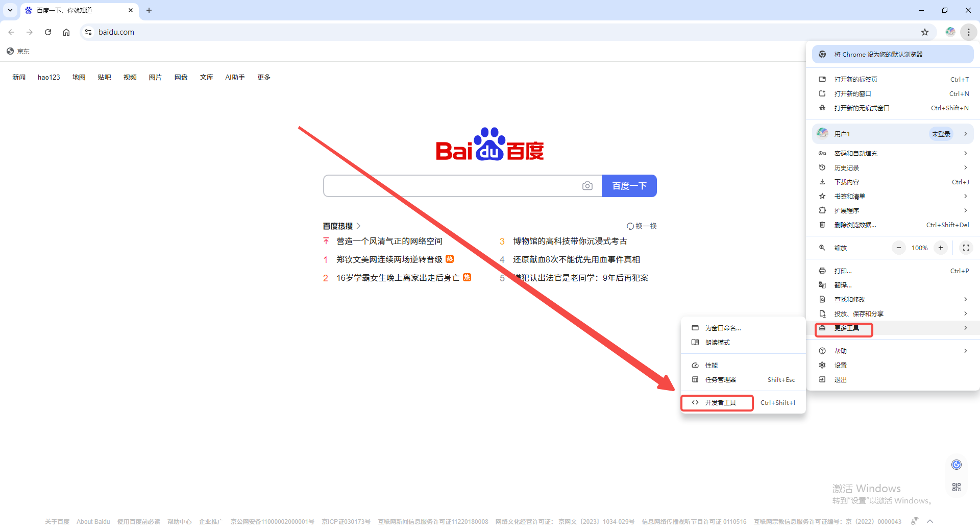Click the 百度一下 search button
The image size is (980, 531).
[x=629, y=186]
